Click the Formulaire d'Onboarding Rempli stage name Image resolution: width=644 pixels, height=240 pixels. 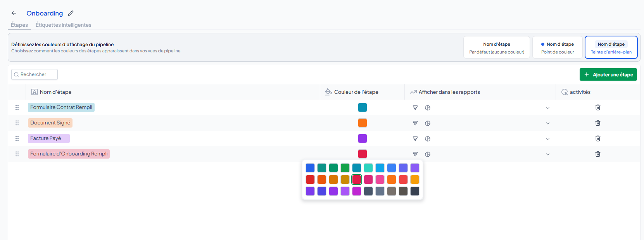[69, 154]
